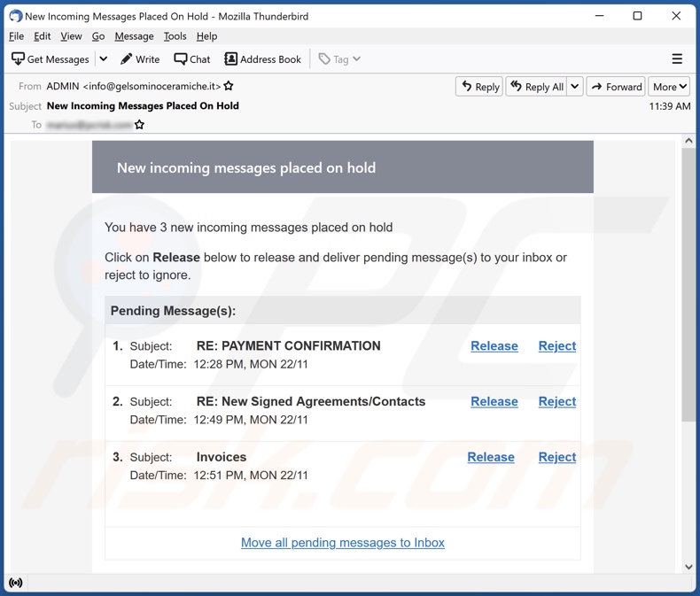Open the Edit menu

pos(43,36)
